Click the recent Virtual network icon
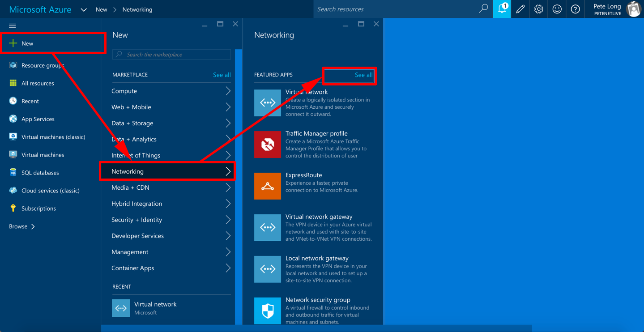The image size is (644, 332). [x=121, y=308]
